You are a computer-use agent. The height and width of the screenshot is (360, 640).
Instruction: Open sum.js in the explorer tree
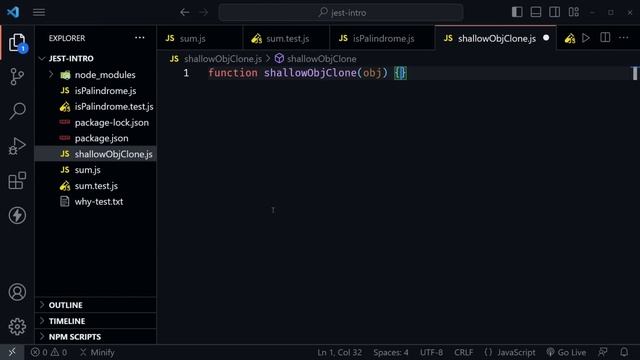point(96,170)
